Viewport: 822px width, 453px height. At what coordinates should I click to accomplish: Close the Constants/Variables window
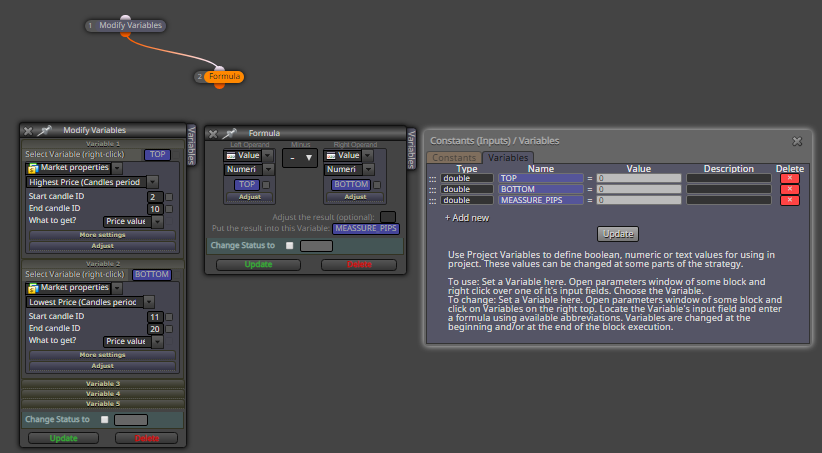point(797,141)
